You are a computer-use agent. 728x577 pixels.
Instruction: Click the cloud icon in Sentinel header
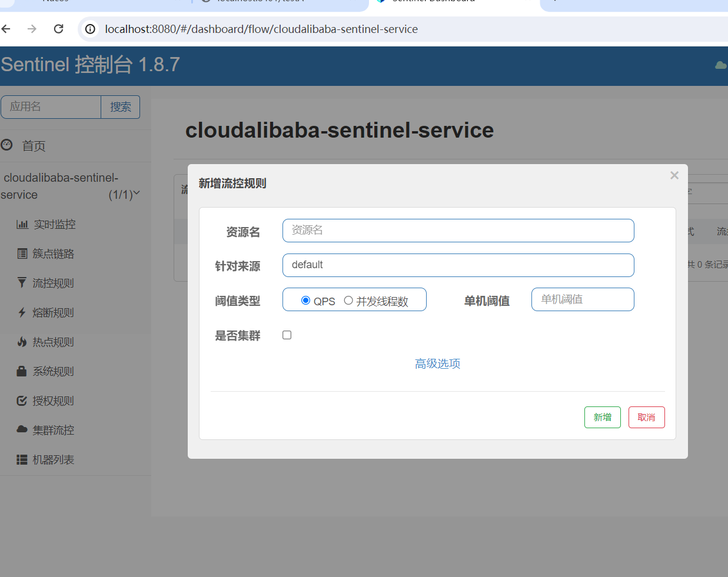point(720,65)
